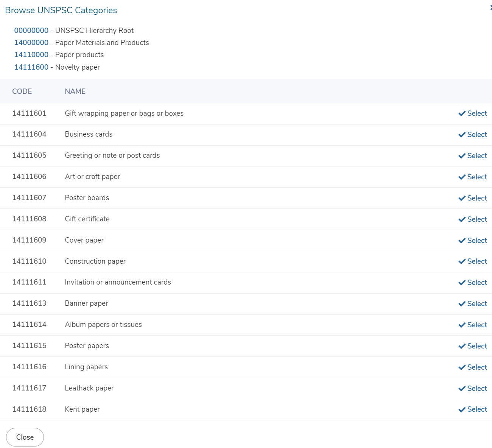The image size is (492, 448).
Task: Close the Browse UNSPSC Categories dialog
Action: point(25,437)
